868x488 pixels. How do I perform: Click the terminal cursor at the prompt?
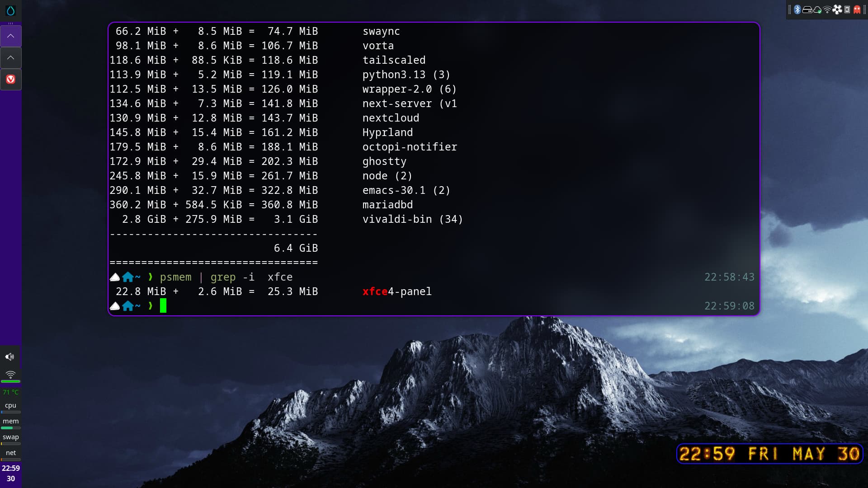coord(163,306)
